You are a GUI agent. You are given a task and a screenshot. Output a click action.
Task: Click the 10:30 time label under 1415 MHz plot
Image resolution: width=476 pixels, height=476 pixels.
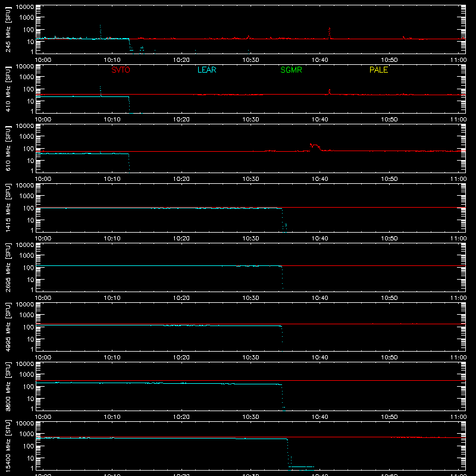(x=250, y=239)
